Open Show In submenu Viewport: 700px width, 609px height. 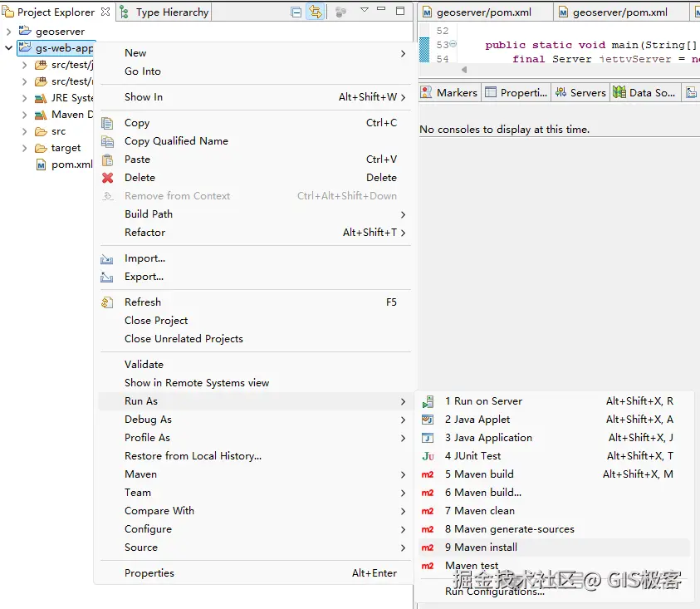256,97
